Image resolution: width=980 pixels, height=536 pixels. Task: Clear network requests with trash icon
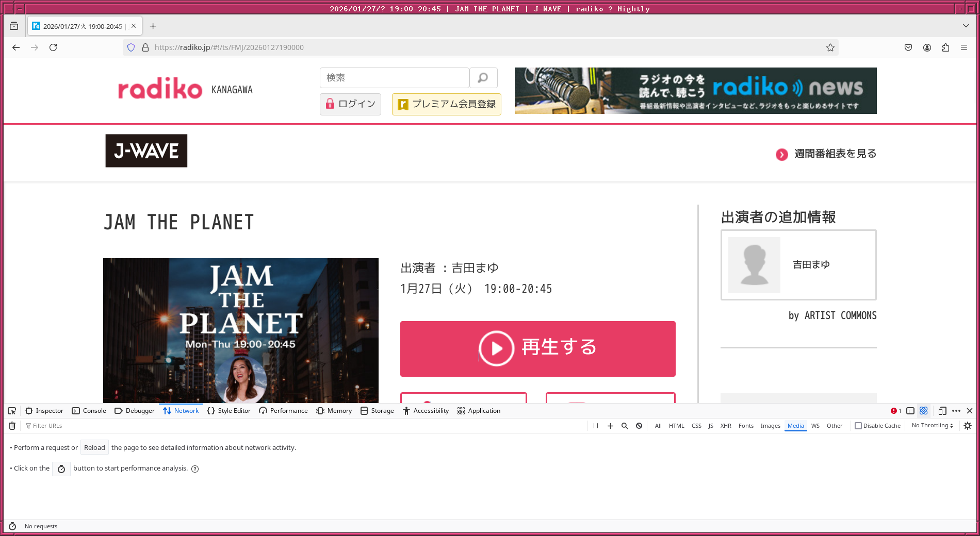pyautogui.click(x=12, y=426)
